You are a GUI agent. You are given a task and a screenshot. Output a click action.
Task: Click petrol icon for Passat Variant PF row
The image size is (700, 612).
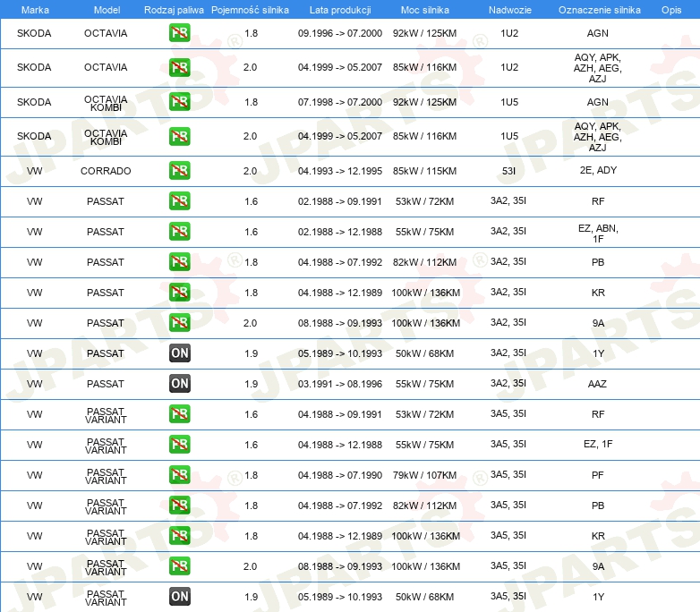point(179,474)
